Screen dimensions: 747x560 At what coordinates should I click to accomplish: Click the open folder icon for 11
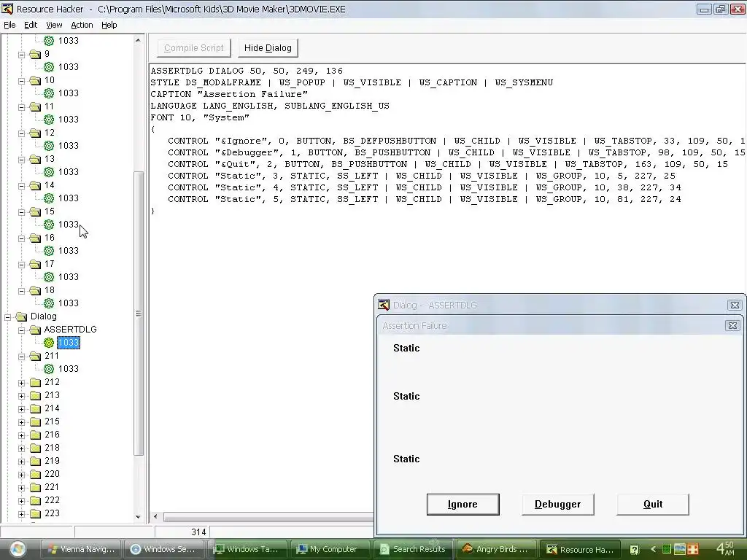pyautogui.click(x=35, y=106)
